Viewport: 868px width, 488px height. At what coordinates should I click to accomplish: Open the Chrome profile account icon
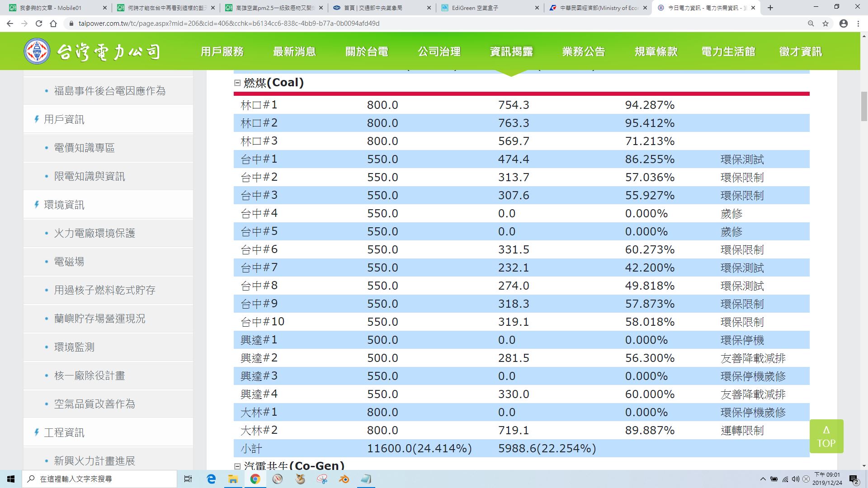(x=843, y=23)
